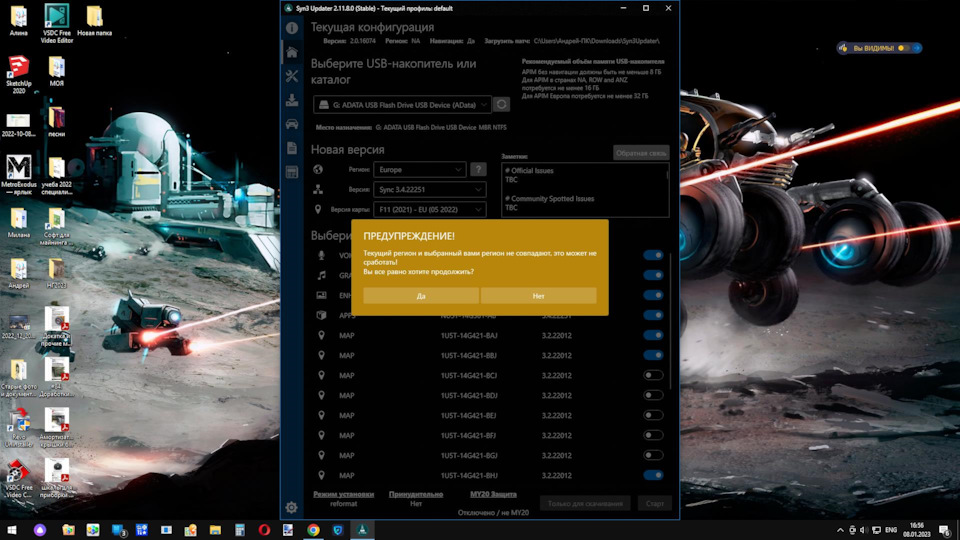The image size is (960, 540).
Task: Enable MAP 1U5T-14G421-BDJ toggle
Action: (x=653, y=396)
